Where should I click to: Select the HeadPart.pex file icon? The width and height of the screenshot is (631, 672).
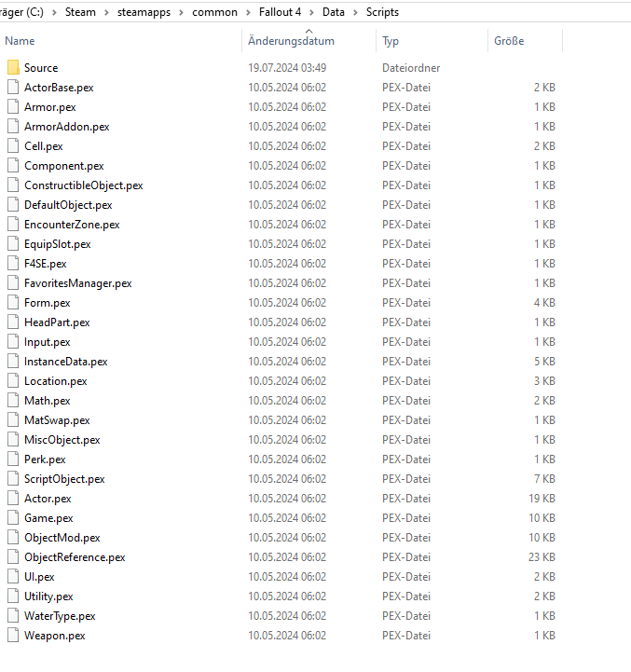(13, 322)
